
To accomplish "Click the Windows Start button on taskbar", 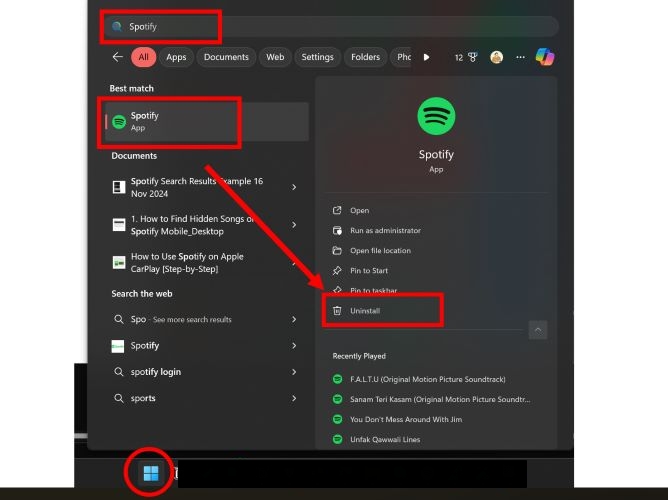I will tap(151, 473).
